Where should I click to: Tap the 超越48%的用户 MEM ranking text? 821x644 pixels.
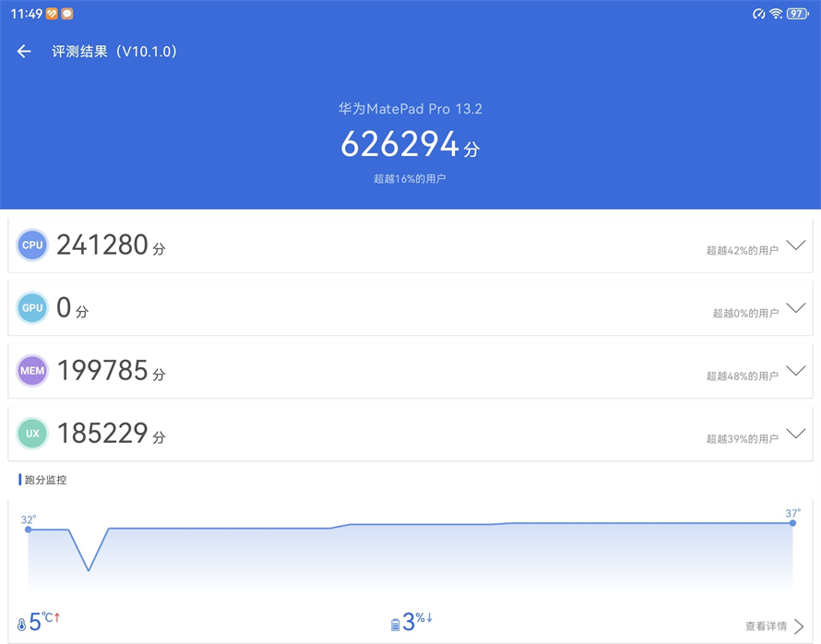click(742, 376)
